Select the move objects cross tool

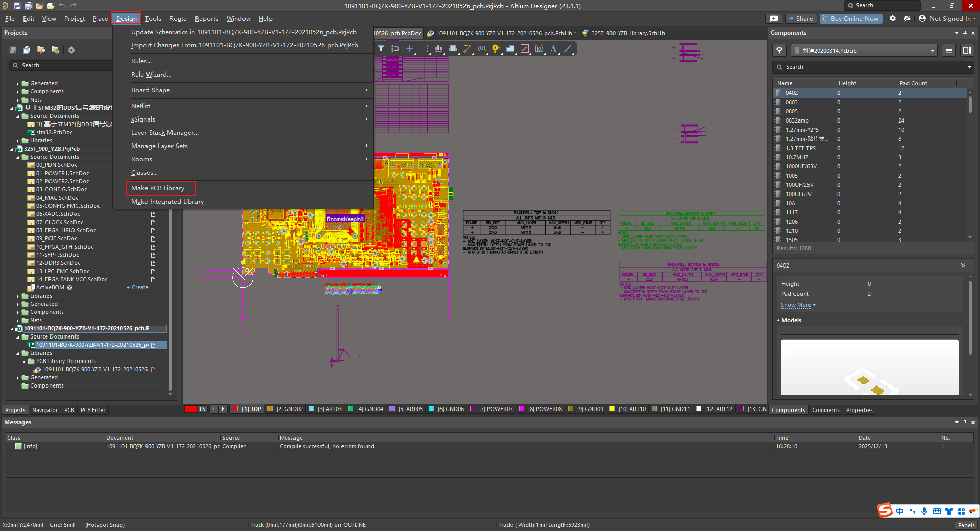[409, 49]
